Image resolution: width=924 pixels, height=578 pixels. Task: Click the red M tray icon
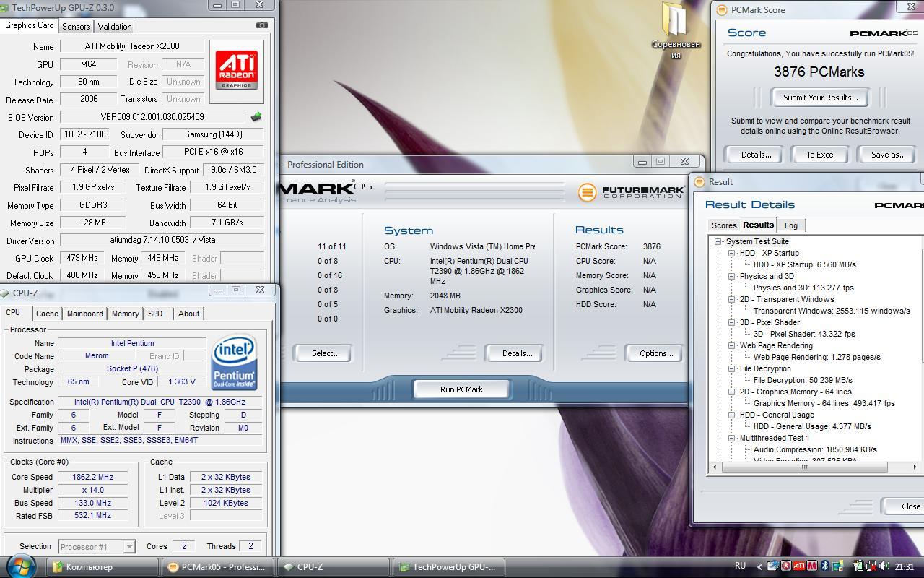click(x=812, y=566)
